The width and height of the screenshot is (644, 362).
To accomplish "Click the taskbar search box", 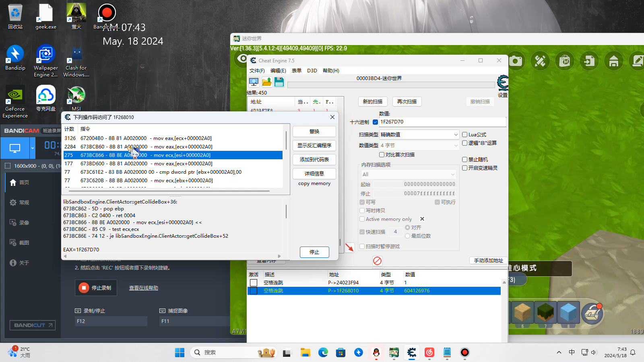I will pos(233,352).
